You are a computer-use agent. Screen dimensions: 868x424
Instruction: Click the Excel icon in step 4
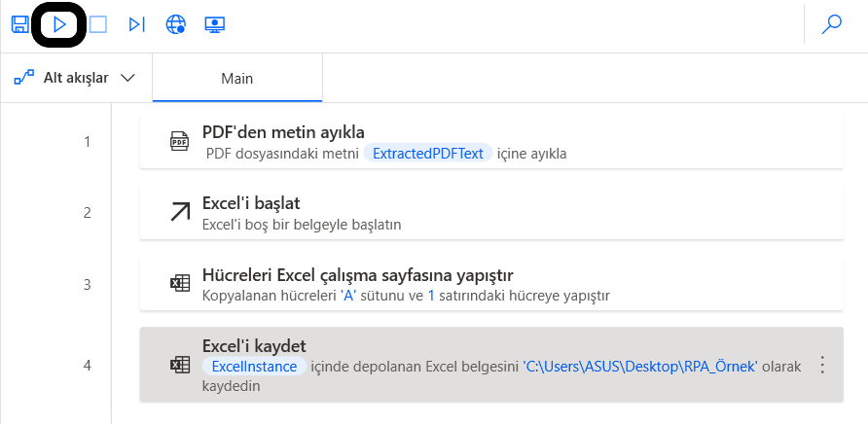click(x=180, y=366)
